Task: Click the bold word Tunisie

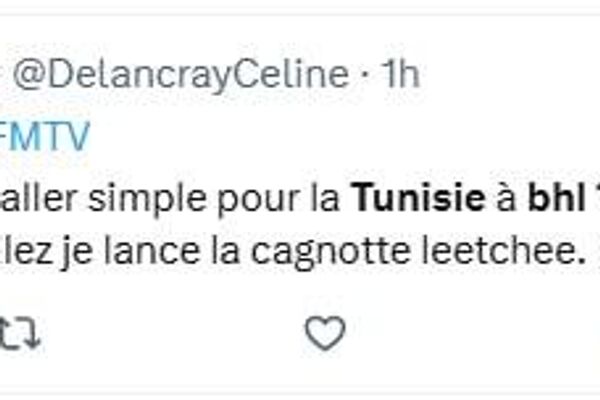Action: point(419,198)
